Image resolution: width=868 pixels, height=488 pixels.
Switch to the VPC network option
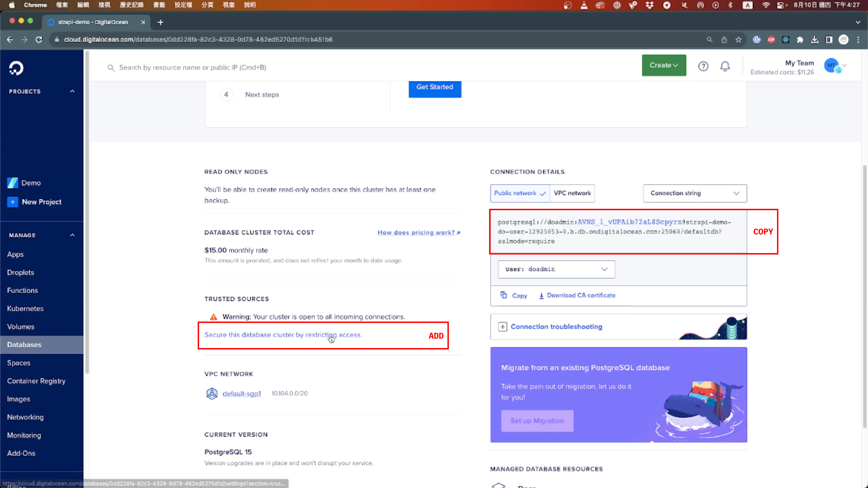pyautogui.click(x=572, y=193)
